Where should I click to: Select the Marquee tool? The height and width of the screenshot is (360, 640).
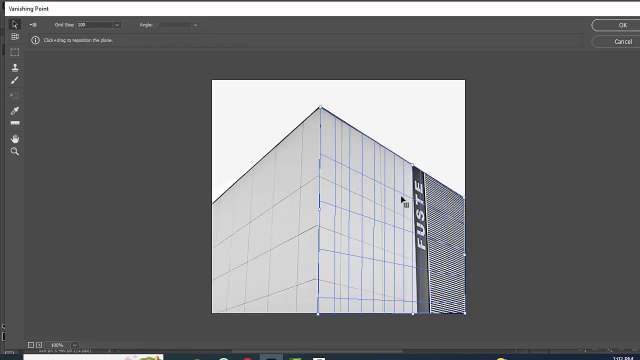(15, 52)
